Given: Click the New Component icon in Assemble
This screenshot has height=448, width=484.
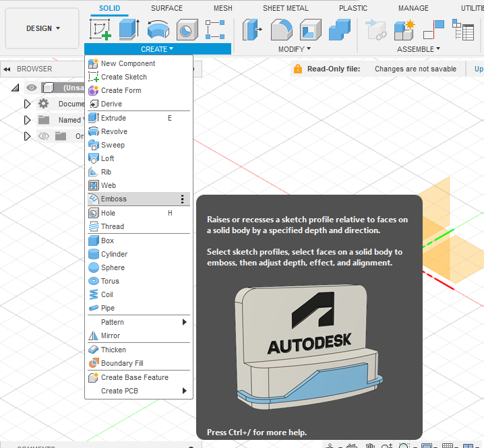Looking at the screenshot, I should click(x=404, y=30).
